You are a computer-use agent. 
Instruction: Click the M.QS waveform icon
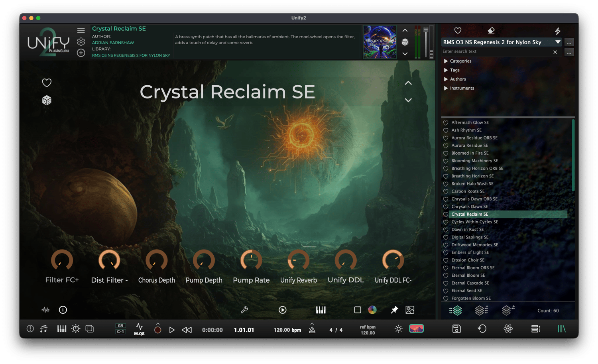tap(139, 329)
